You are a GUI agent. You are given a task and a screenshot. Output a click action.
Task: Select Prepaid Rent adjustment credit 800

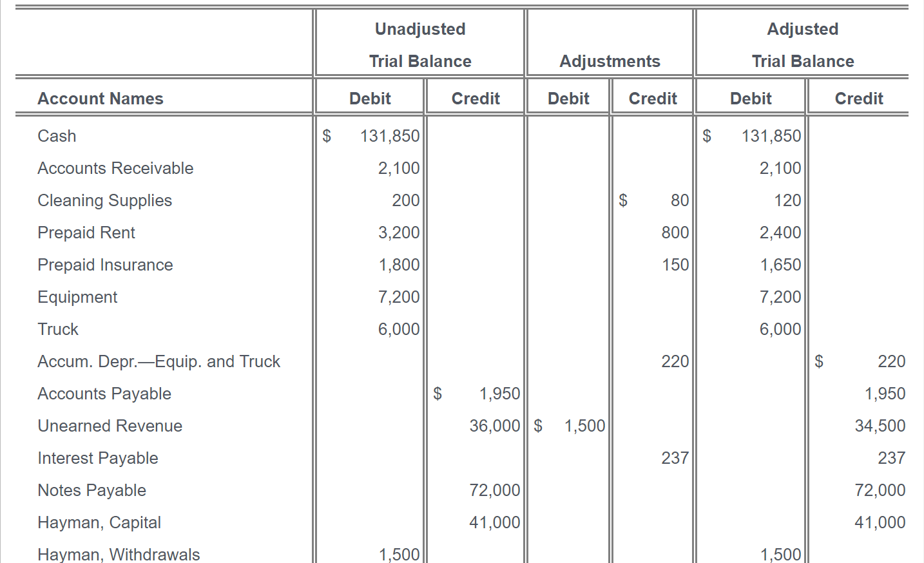[675, 233]
